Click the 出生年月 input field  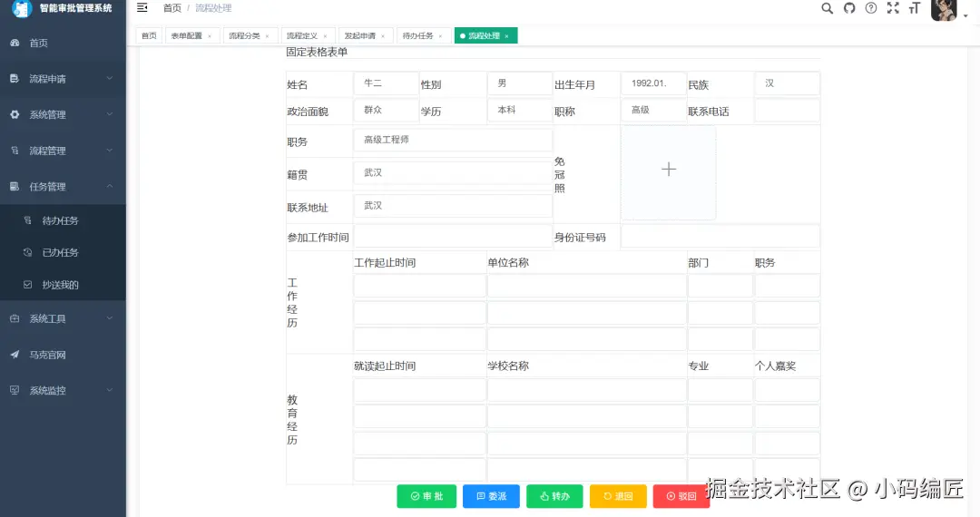tap(653, 83)
